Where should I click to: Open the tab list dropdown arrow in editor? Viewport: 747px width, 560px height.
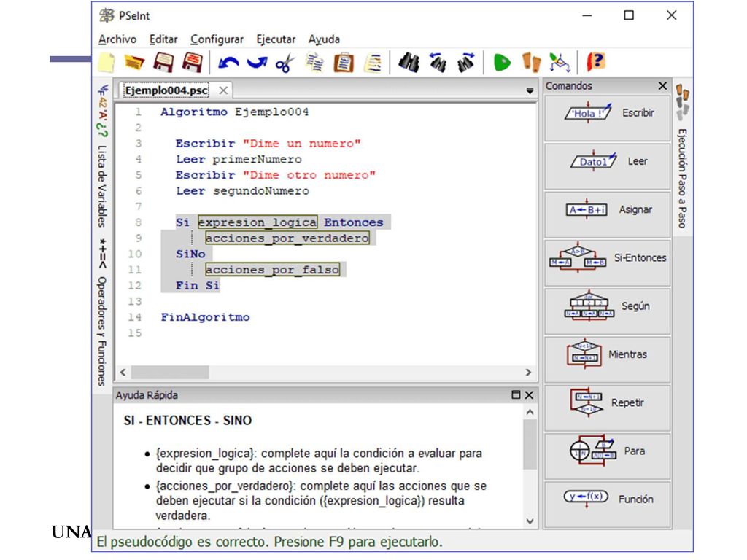click(x=530, y=90)
